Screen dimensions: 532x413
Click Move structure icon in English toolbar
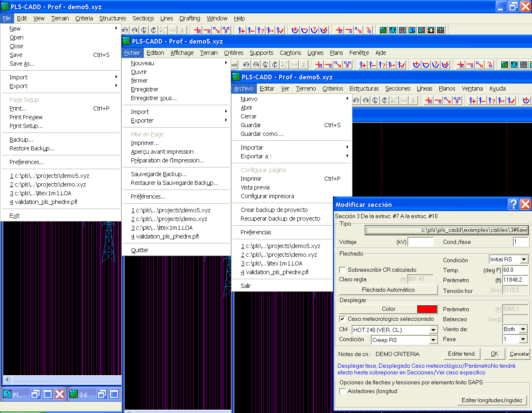pyautogui.click(x=270, y=30)
